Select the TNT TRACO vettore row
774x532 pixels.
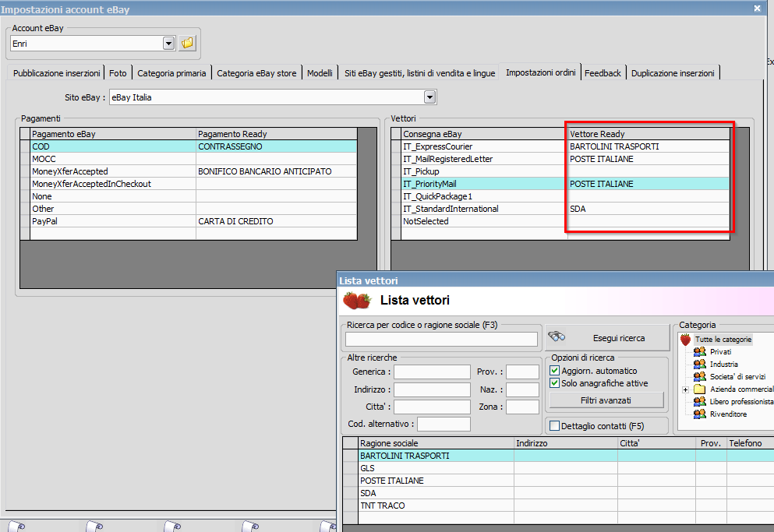558,506
